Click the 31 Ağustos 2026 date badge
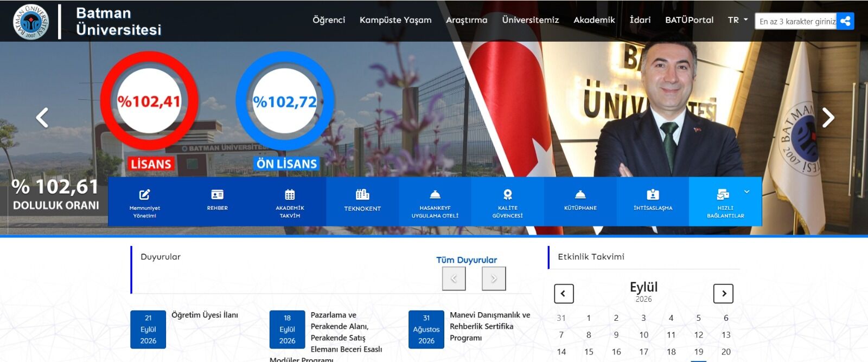This screenshot has width=868, height=362. [x=426, y=329]
